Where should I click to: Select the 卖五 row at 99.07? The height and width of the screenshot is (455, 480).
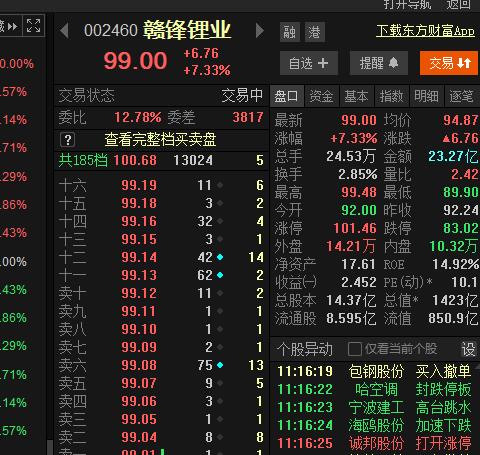coord(161,383)
